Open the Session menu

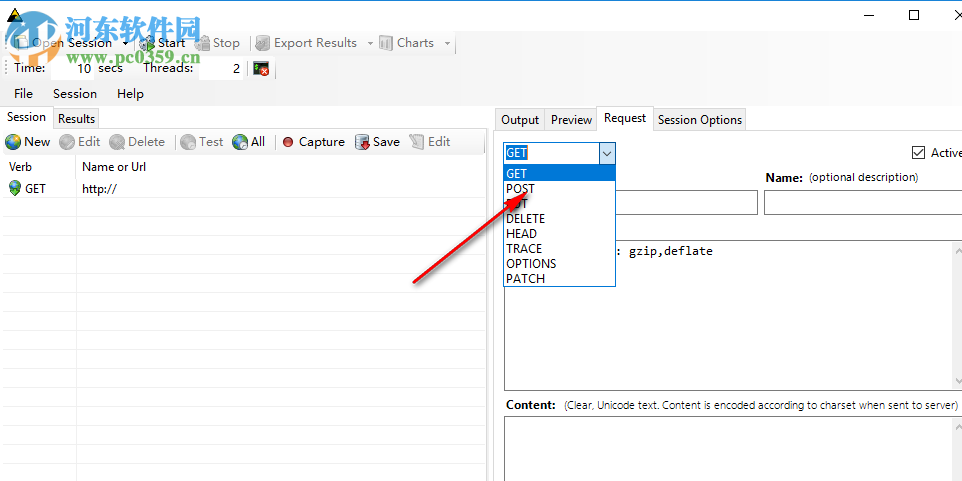coord(75,94)
